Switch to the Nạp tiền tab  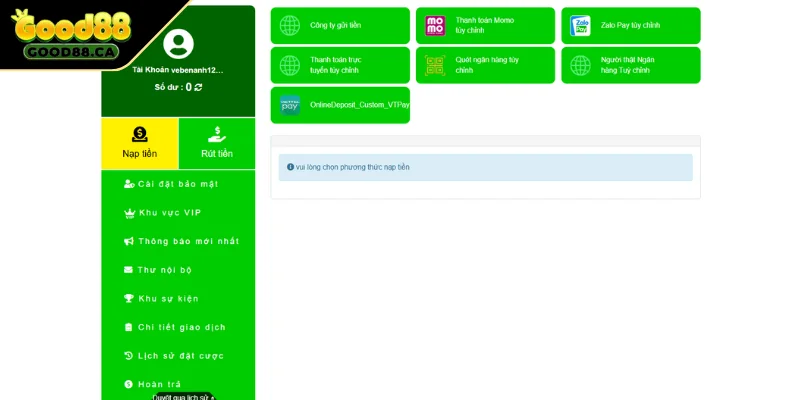pyautogui.click(x=140, y=144)
